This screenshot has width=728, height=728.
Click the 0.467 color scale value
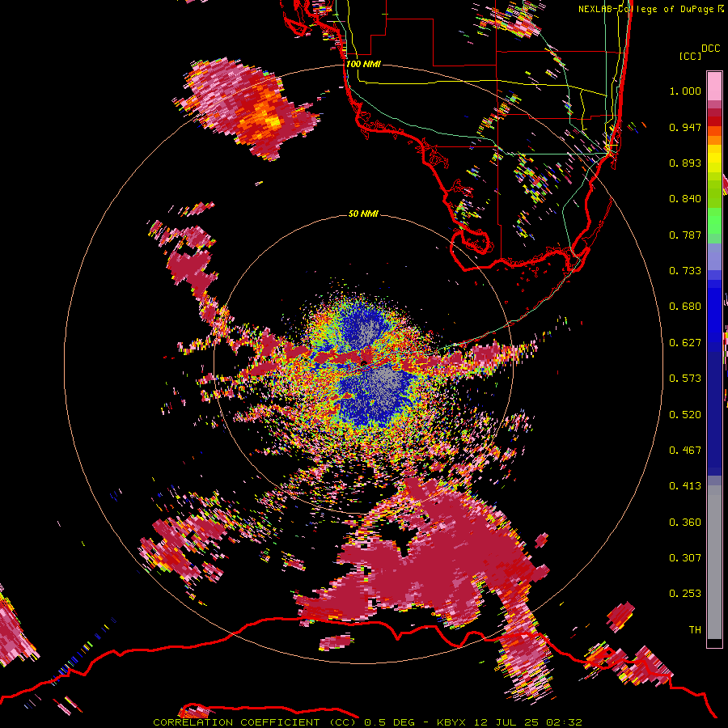[685, 451]
